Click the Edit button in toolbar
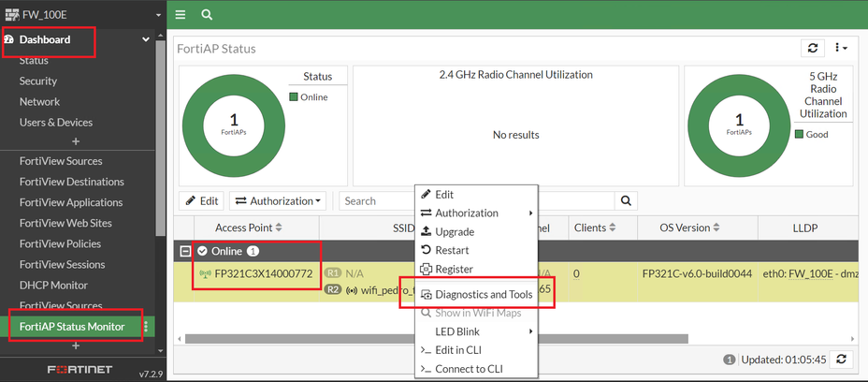Image resolution: width=868 pixels, height=382 pixels. tap(201, 200)
